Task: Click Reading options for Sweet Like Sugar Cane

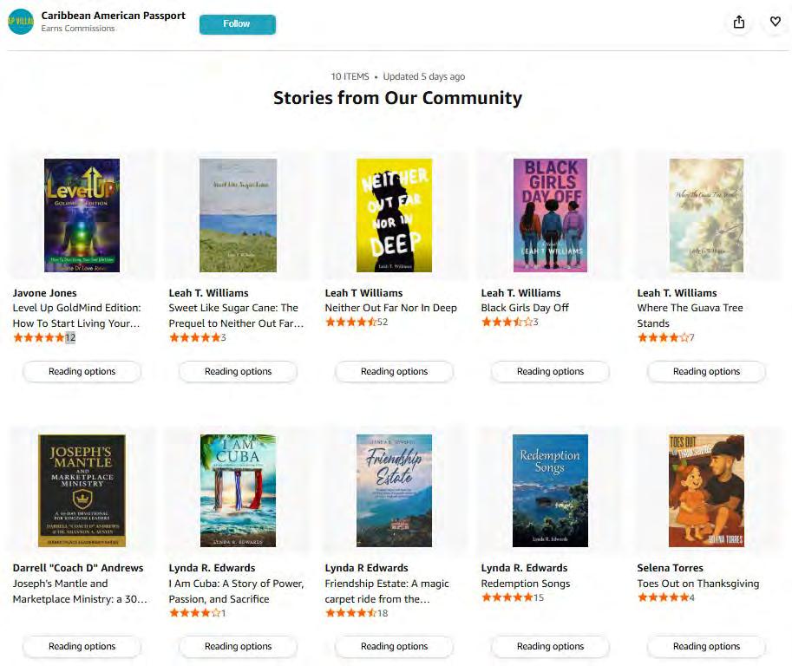Action: 238,371
